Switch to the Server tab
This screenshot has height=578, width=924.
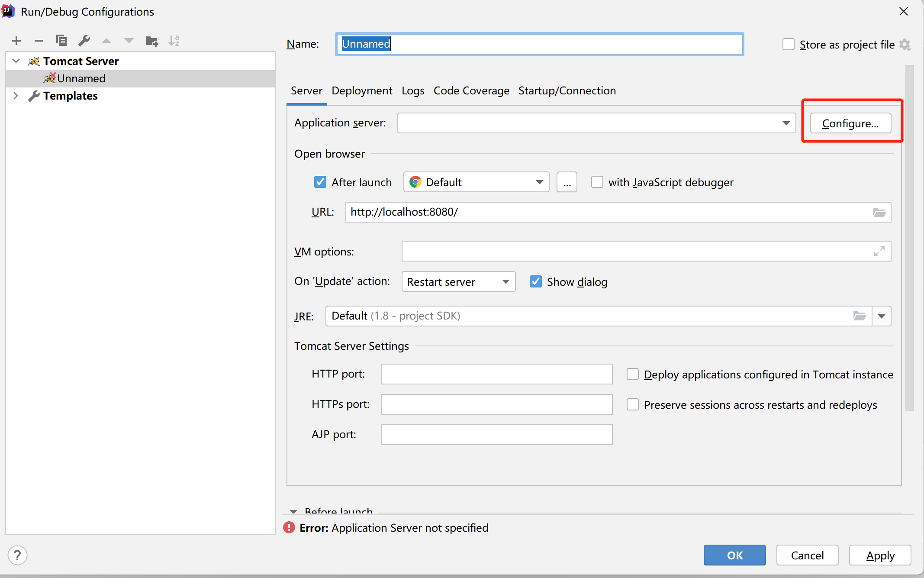click(306, 90)
